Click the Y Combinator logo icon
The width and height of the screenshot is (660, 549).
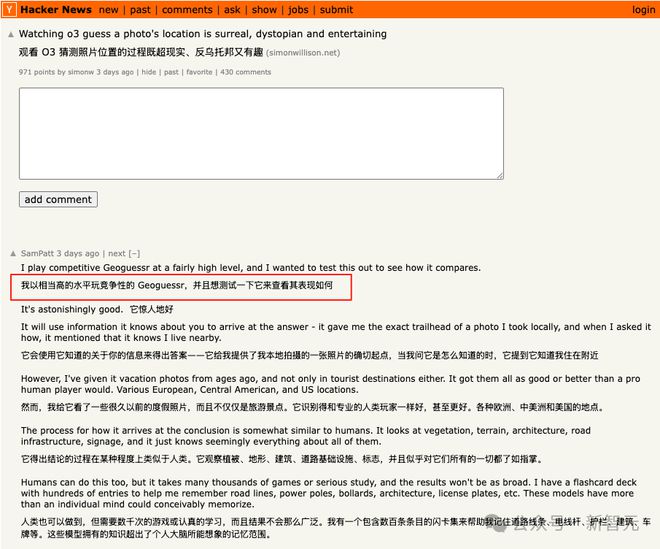click(x=10, y=10)
